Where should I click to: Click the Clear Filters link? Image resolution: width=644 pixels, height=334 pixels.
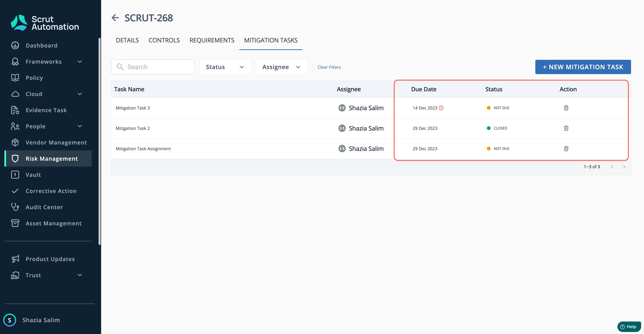(329, 67)
